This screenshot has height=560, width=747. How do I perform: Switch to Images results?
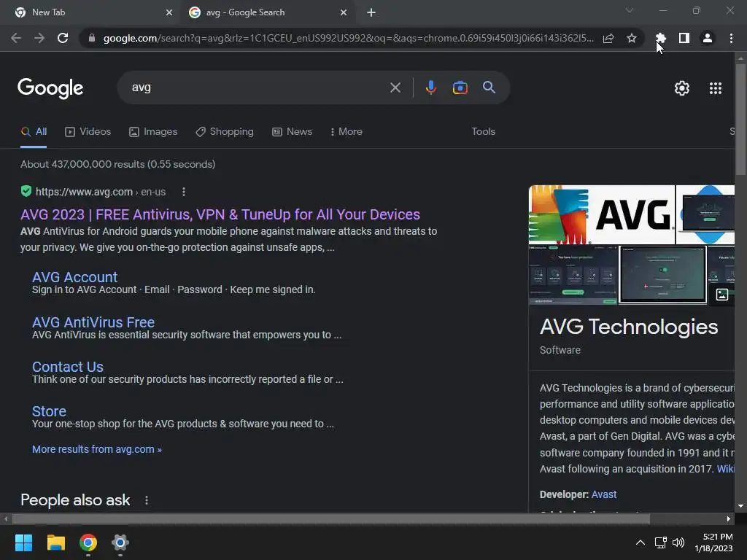[153, 132]
